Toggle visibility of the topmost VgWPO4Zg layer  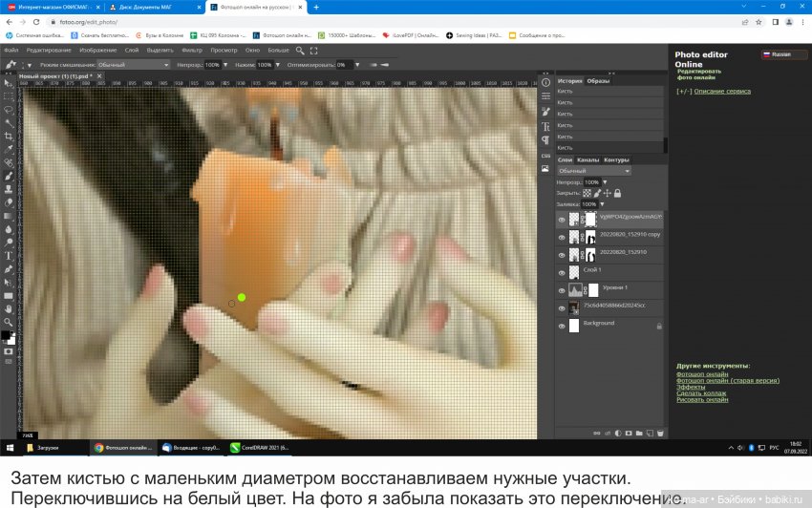(562, 220)
